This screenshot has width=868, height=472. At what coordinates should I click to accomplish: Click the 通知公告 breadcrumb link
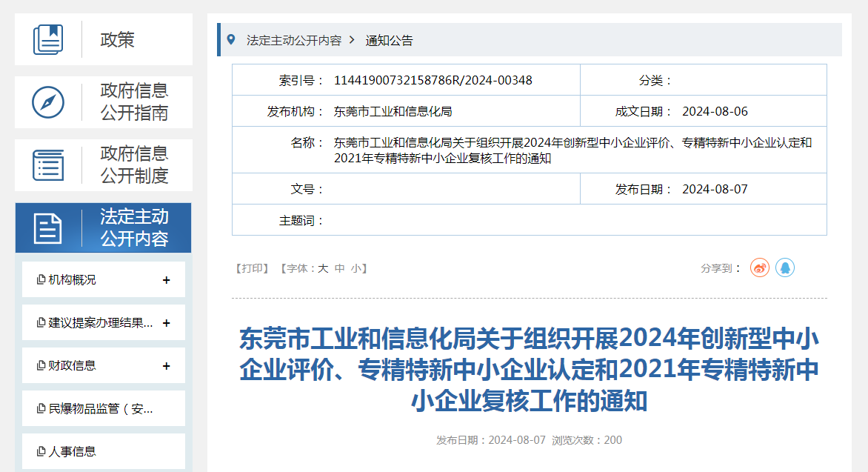(x=389, y=41)
